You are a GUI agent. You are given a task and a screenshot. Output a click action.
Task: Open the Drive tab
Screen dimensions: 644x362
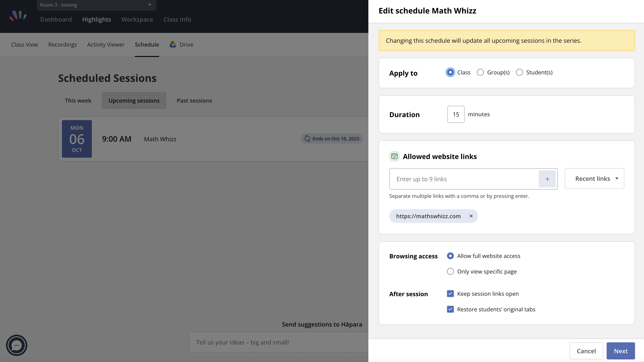point(181,44)
